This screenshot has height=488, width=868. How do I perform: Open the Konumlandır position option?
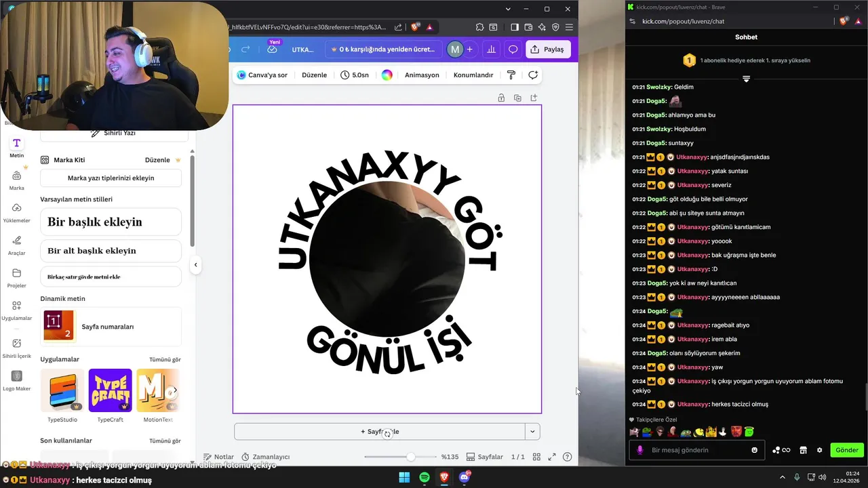point(473,75)
